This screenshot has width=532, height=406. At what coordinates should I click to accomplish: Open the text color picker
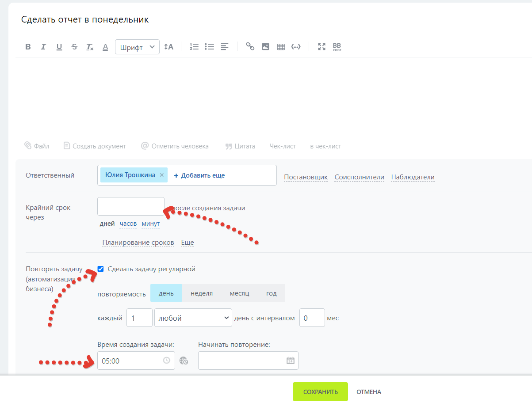coord(105,47)
